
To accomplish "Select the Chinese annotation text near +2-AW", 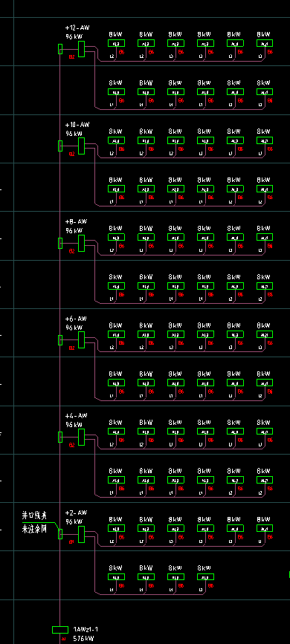I will click(34, 521).
